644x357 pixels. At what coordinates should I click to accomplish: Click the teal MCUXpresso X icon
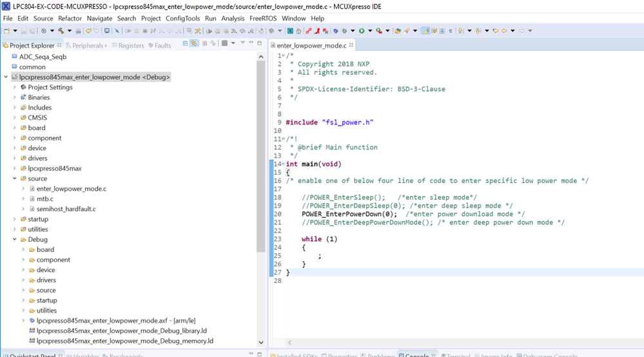click(x=290, y=31)
